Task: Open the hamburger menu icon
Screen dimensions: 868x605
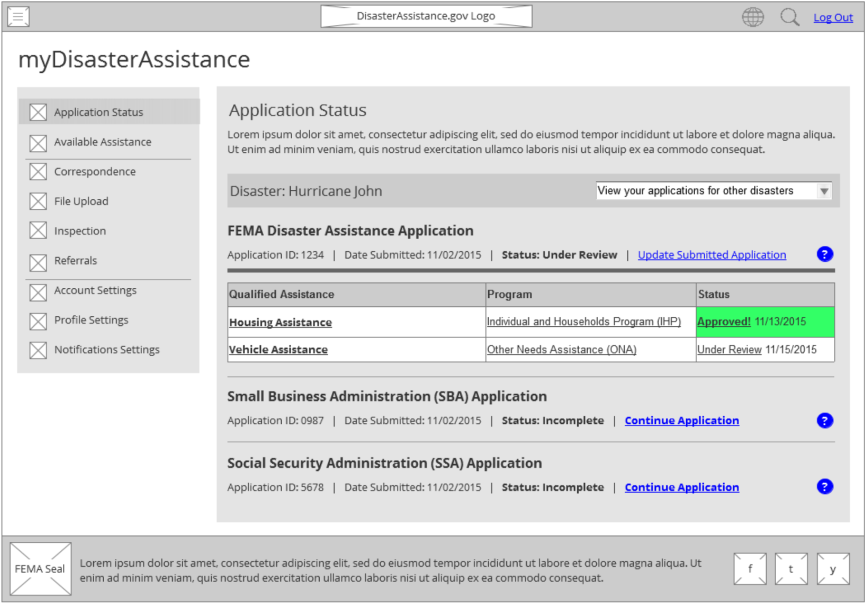Action: click(19, 17)
